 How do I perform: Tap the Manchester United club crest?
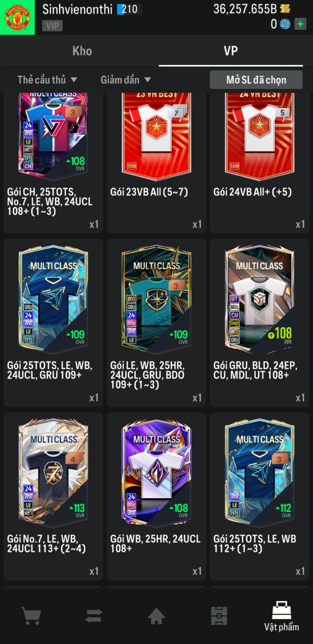pos(17,17)
